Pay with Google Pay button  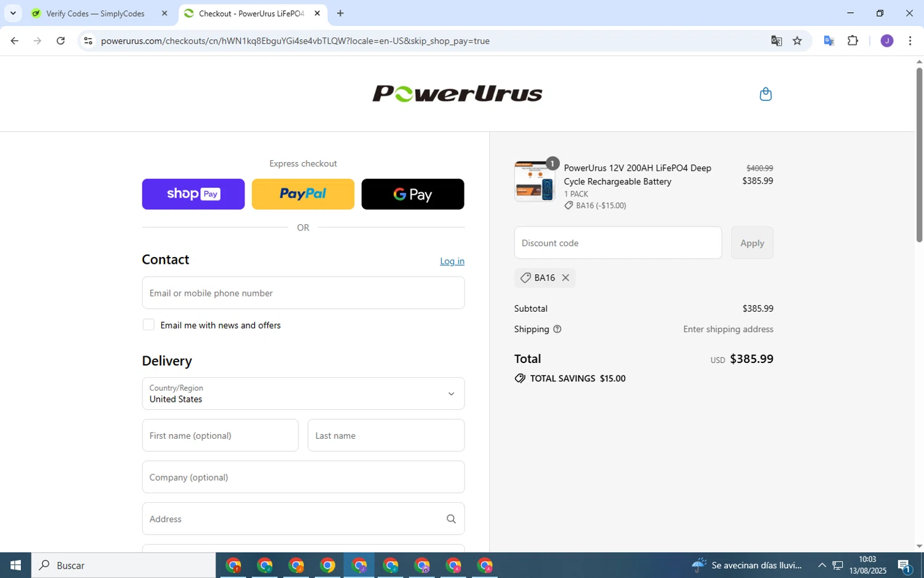[413, 194]
